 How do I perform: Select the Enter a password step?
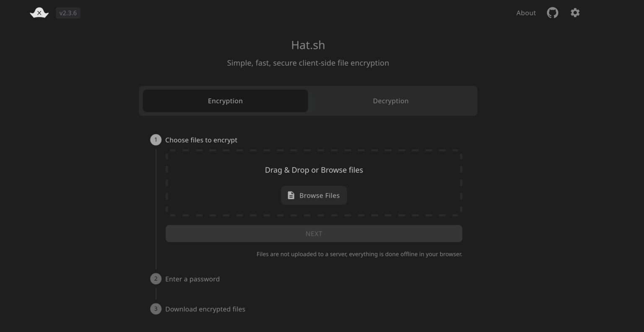(x=192, y=279)
